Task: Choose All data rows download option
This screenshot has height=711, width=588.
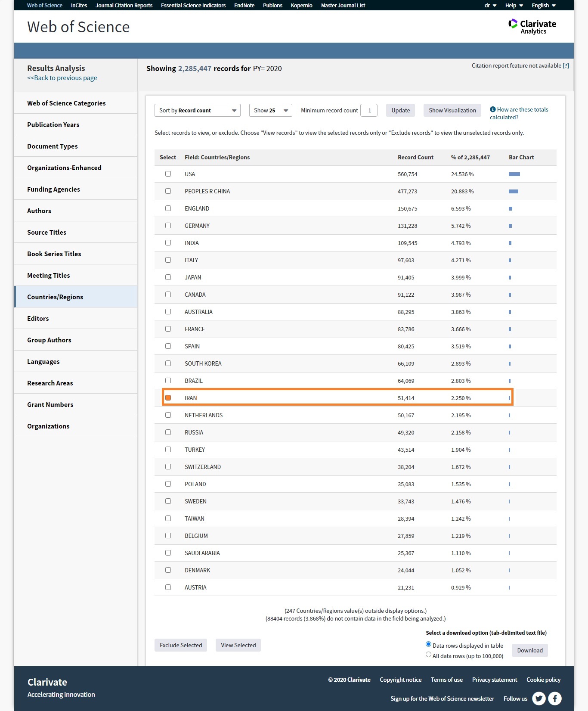Action: tap(428, 655)
